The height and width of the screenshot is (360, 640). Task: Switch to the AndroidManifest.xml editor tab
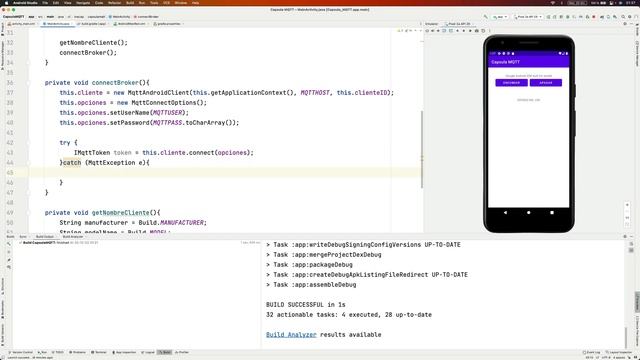point(130,24)
